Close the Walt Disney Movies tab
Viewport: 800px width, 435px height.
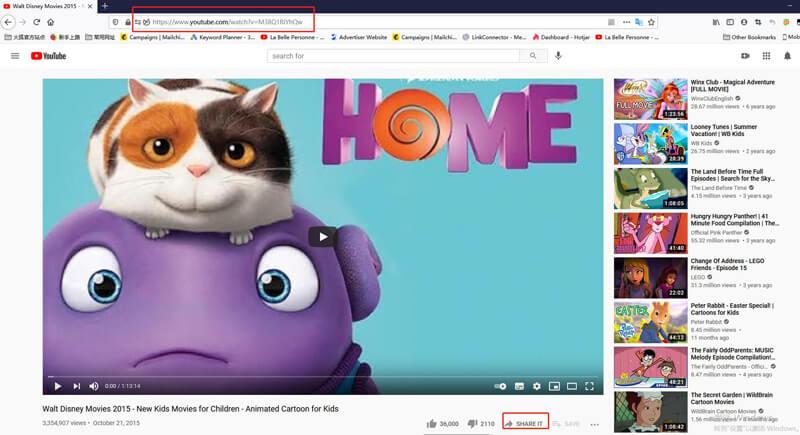(90, 6)
